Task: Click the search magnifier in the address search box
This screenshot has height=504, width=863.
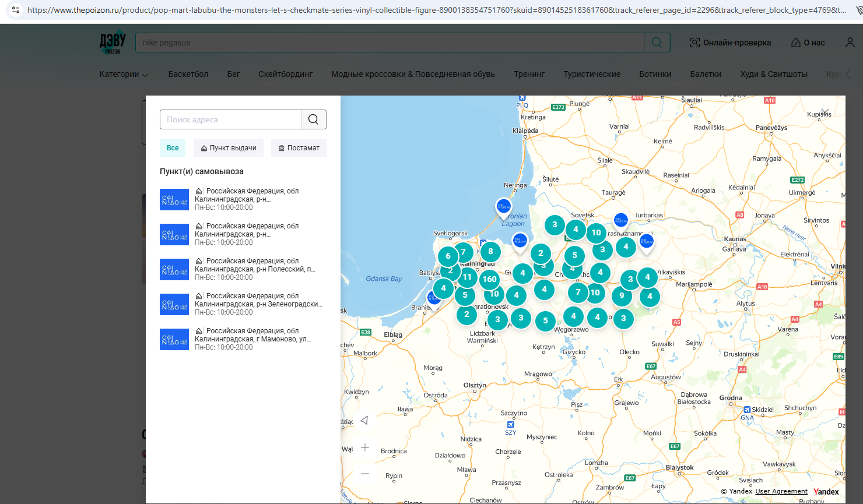Action: 313,119
